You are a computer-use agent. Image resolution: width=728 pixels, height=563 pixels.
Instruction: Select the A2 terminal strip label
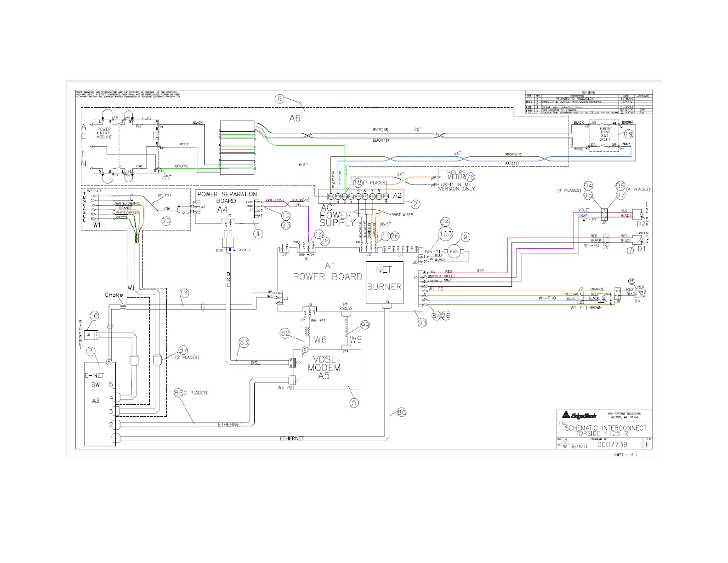pos(398,195)
